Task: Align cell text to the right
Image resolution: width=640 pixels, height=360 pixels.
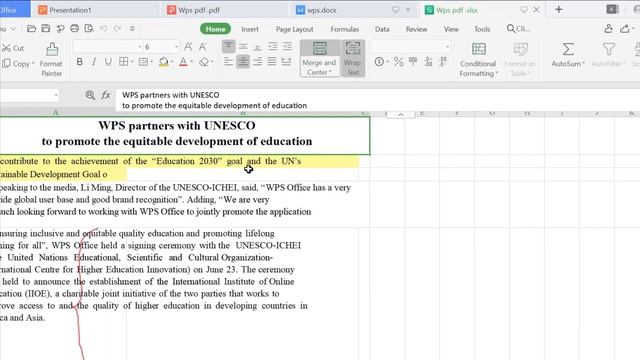Action: 258,62
